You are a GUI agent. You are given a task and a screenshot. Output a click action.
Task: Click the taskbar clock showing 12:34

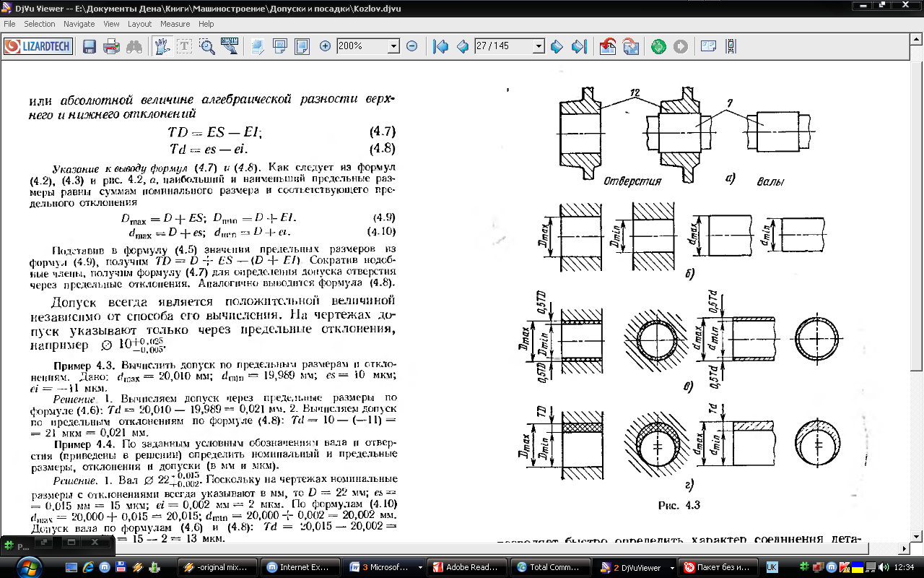click(905, 567)
